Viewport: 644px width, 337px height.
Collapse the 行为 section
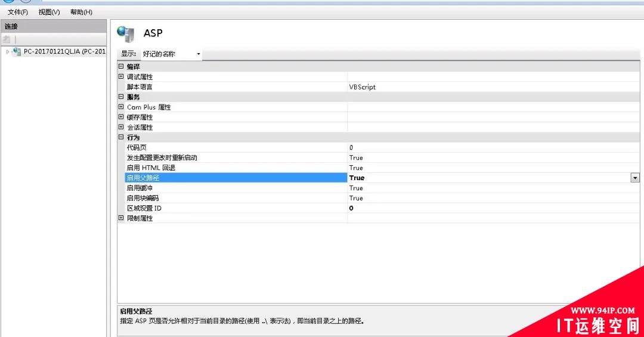click(121, 137)
